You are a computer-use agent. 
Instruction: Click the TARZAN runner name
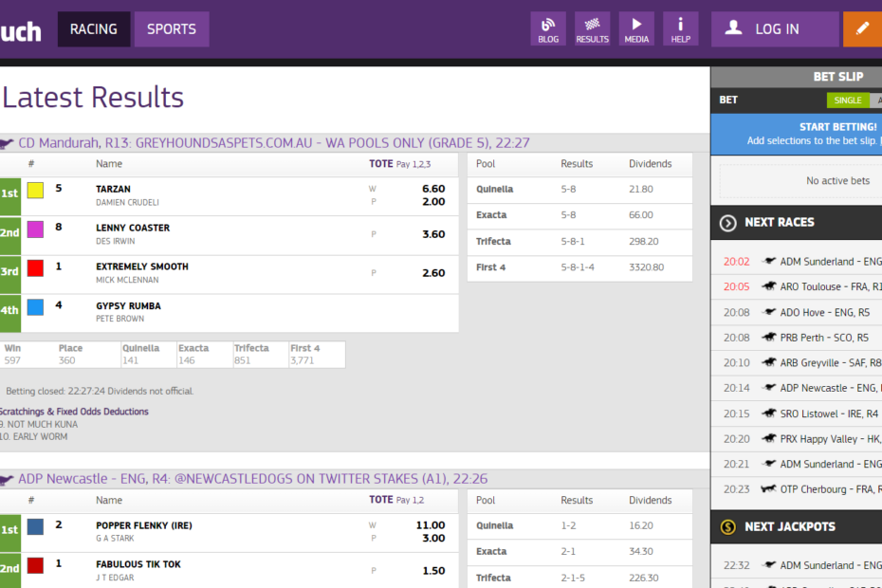(113, 189)
